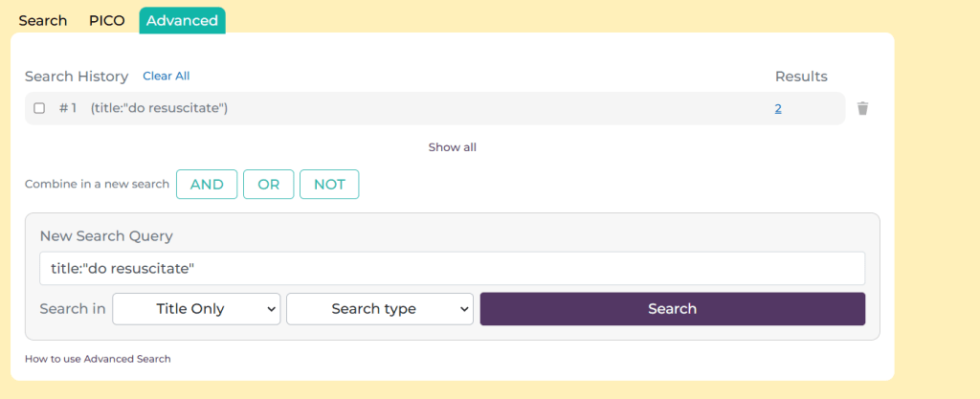Delete search history entry #1 with trash icon
The width and height of the screenshot is (980, 399).
tap(862, 108)
